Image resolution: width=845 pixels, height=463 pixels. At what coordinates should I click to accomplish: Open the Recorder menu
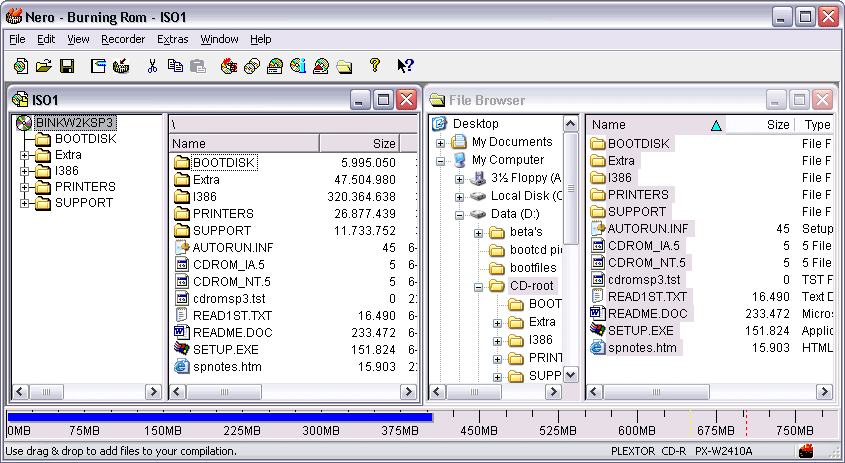coord(123,39)
